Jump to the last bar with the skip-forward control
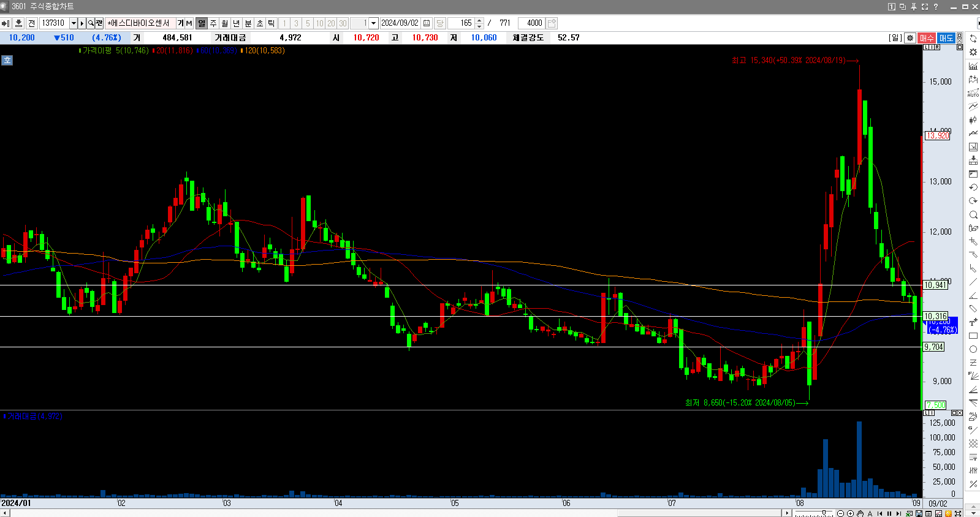Screen dimensions: 980x517 coord(898,513)
